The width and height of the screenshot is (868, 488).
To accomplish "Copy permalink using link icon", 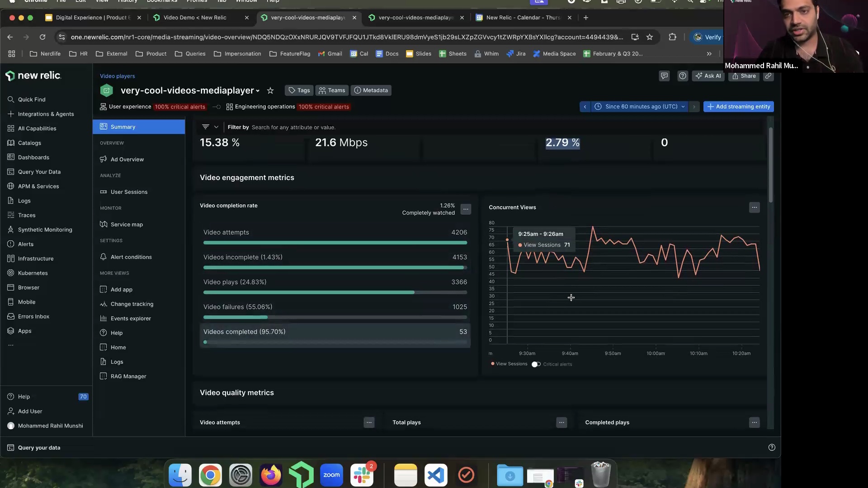I will 768,76.
